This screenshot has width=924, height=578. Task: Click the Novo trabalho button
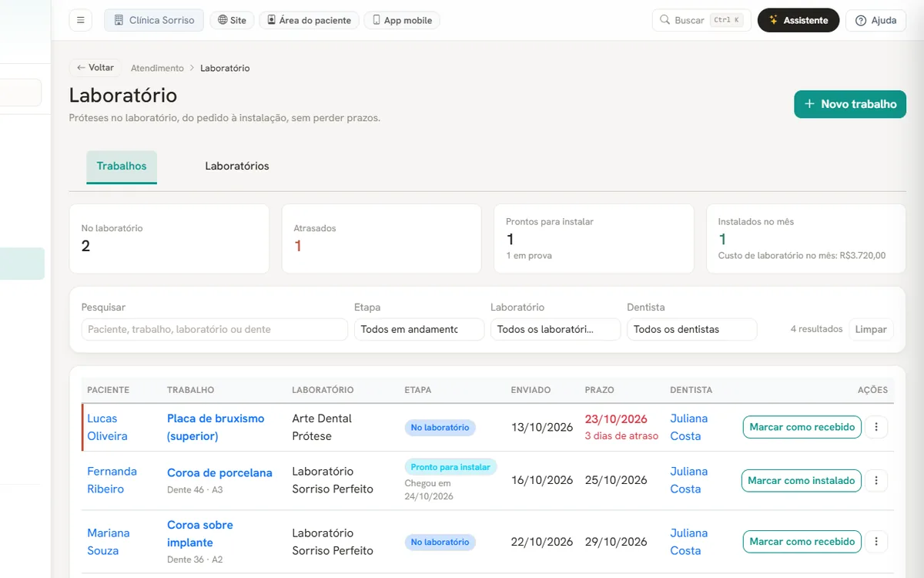[x=850, y=104]
